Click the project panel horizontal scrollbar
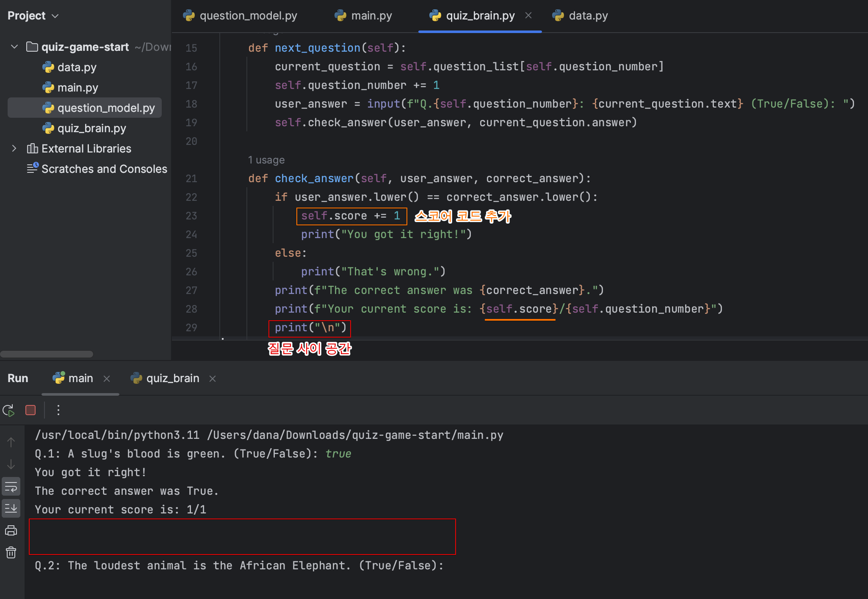The height and width of the screenshot is (599, 868). click(47, 354)
